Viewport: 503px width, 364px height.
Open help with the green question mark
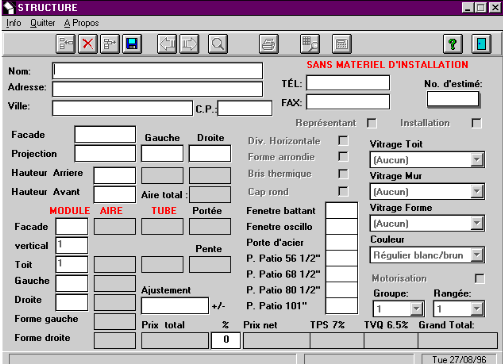click(x=453, y=44)
